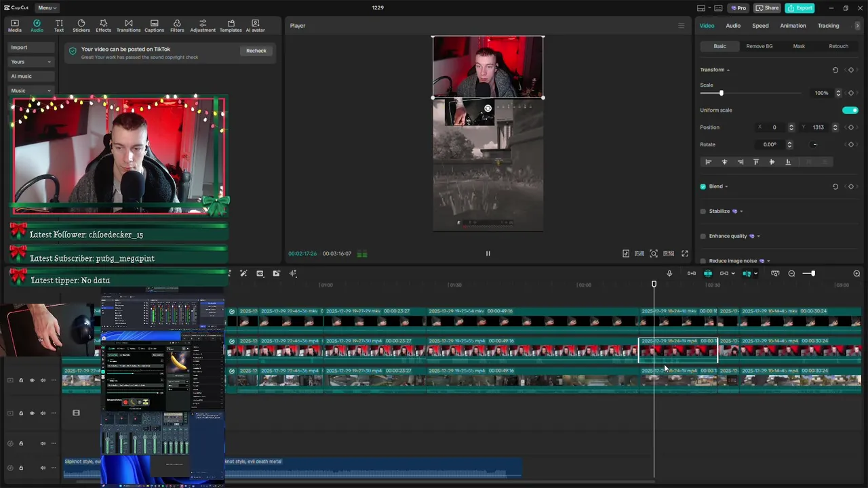
Task: Click the timeline playhead marker
Action: pyautogui.click(x=654, y=285)
